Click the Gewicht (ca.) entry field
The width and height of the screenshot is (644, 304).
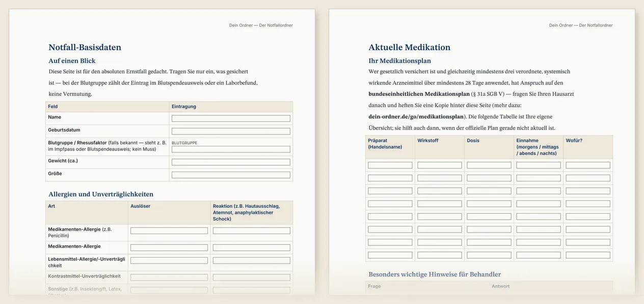(231, 162)
